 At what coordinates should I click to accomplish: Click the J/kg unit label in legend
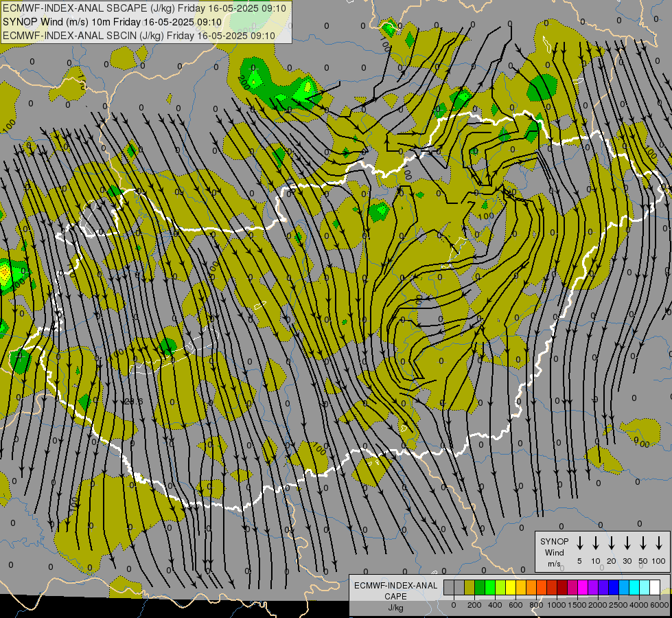pos(395,608)
